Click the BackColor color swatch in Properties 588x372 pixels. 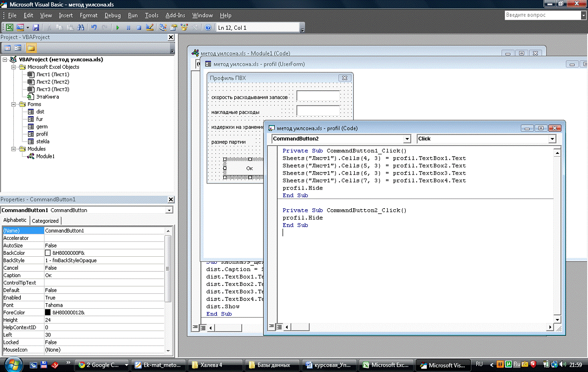click(48, 253)
